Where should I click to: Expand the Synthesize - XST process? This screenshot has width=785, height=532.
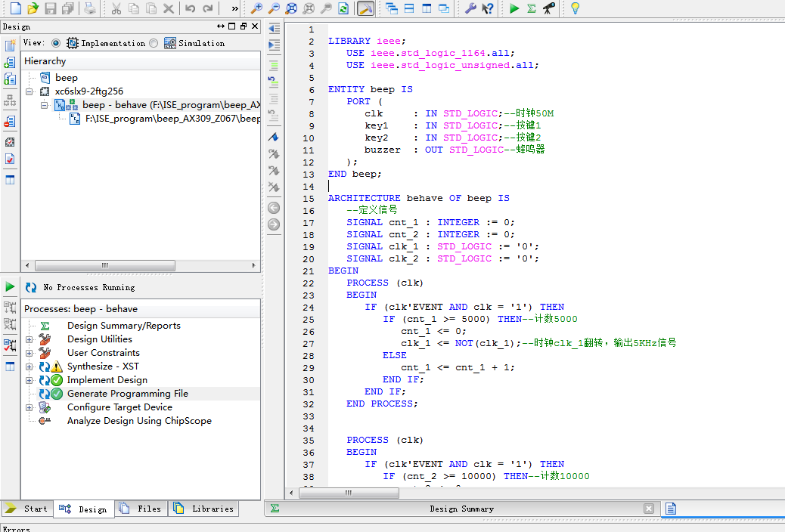pos(29,367)
